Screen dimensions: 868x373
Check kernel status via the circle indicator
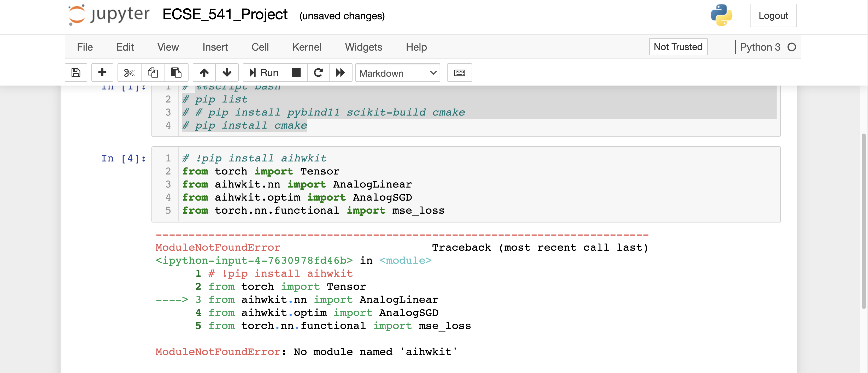792,47
